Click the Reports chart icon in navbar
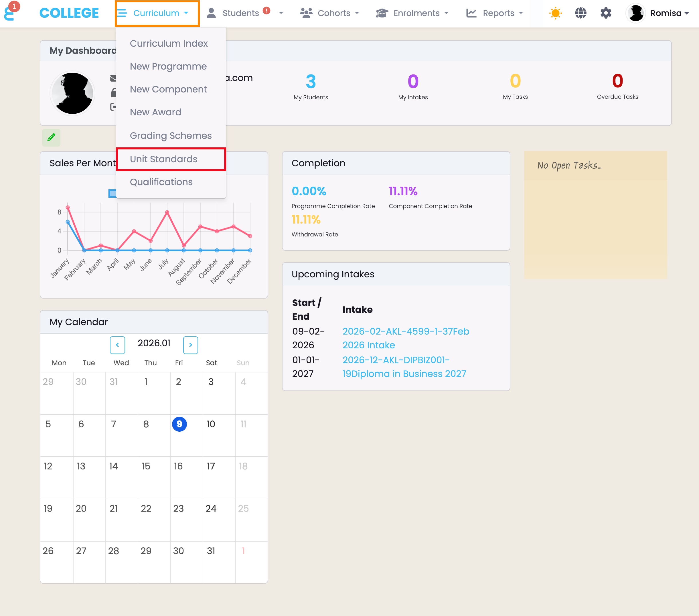 click(x=471, y=13)
